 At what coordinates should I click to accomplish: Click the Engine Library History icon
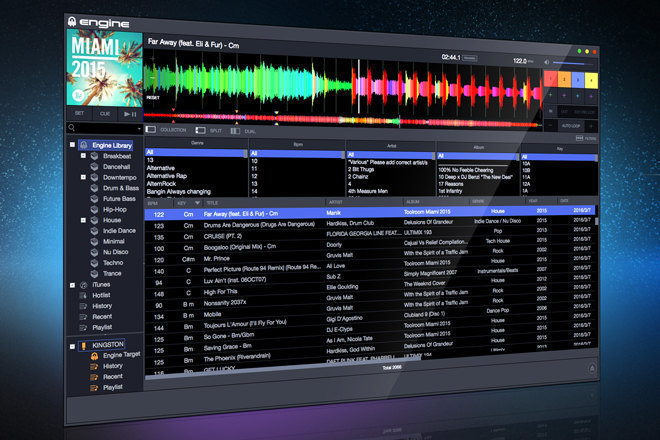click(x=83, y=306)
